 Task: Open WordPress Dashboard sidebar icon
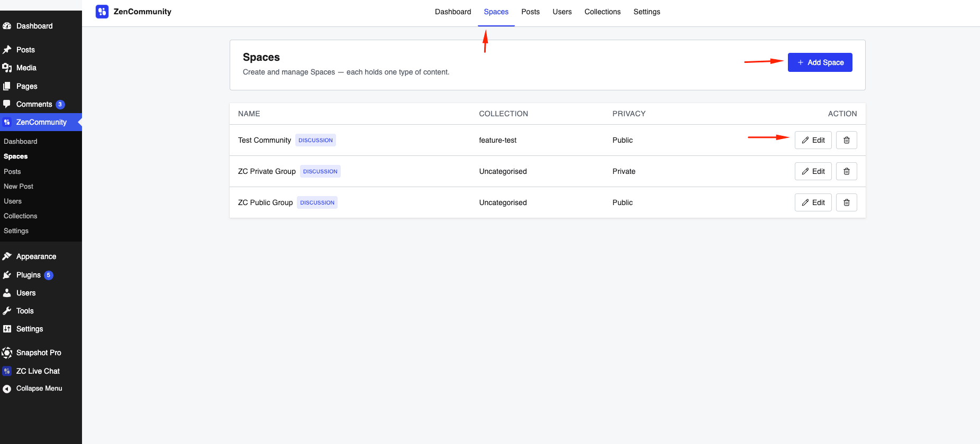tap(7, 26)
